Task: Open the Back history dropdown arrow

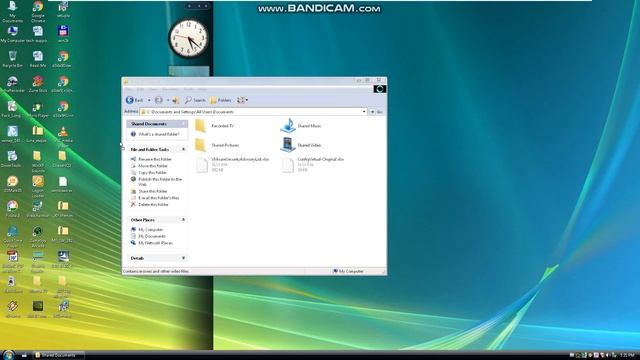Action: (x=149, y=100)
